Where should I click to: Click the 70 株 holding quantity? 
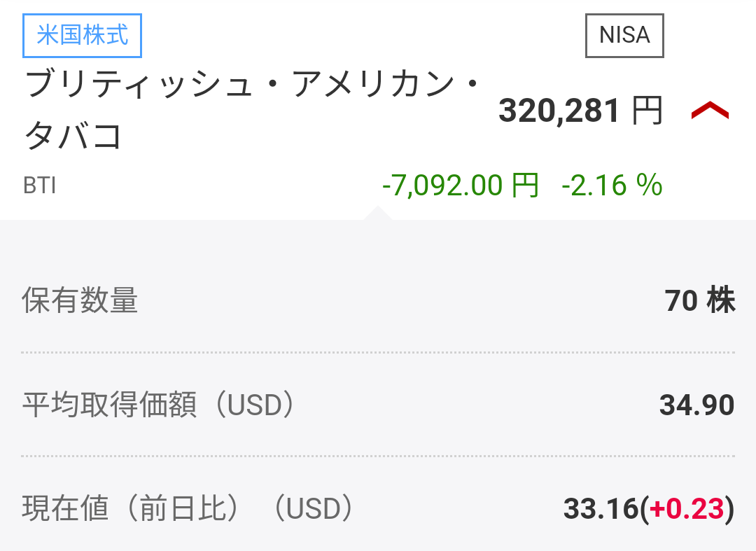[699, 301]
